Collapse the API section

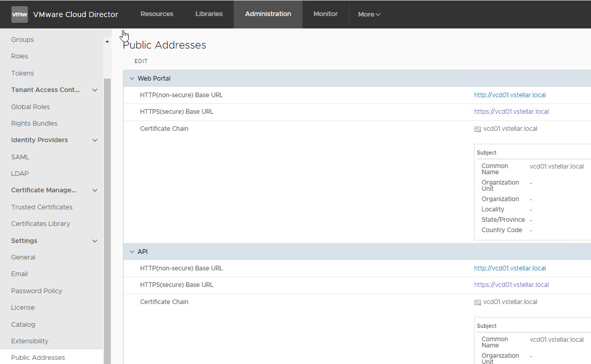pos(132,252)
